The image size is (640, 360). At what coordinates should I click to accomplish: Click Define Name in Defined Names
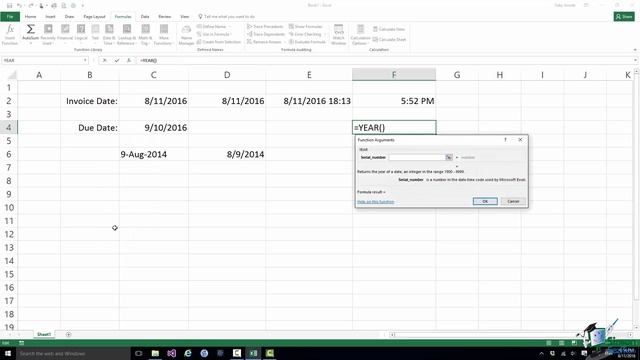[x=214, y=27]
